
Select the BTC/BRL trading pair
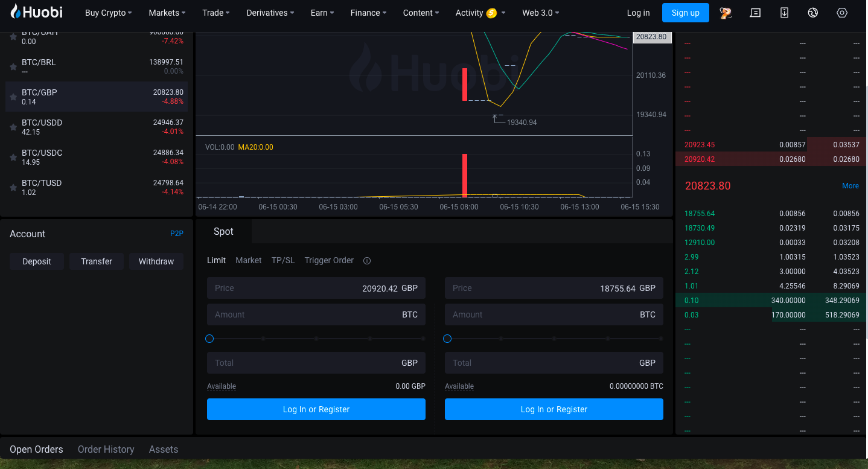pyautogui.click(x=97, y=66)
